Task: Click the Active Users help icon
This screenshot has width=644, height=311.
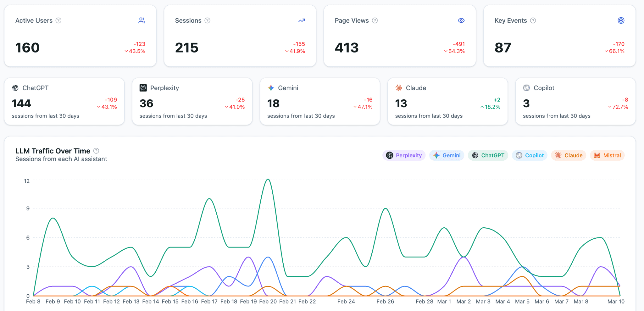Action: 58,20
